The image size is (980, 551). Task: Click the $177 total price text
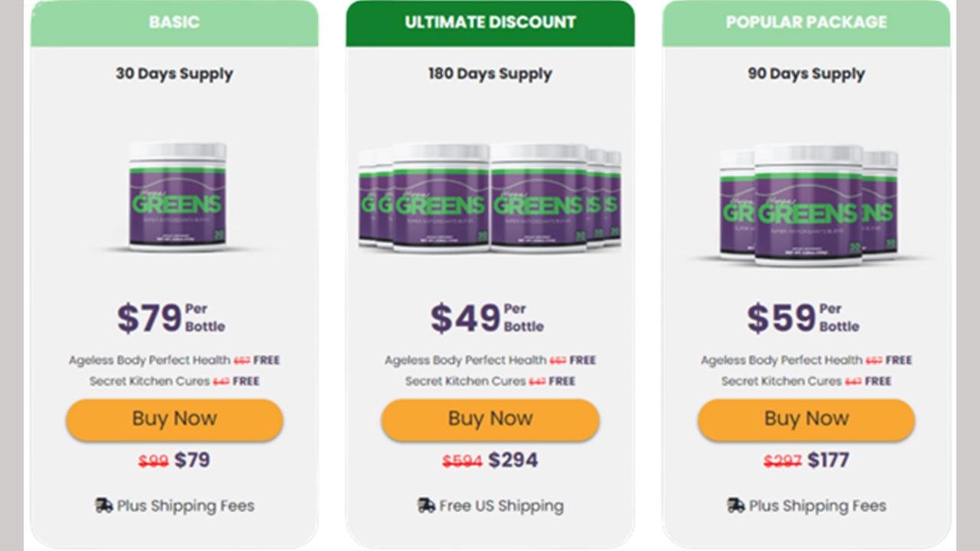tap(828, 460)
